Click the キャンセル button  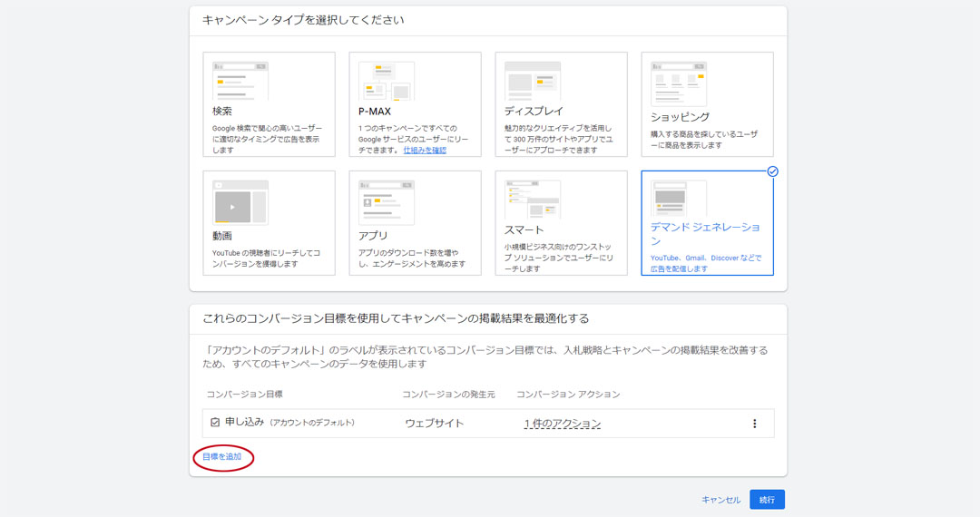[x=720, y=500]
